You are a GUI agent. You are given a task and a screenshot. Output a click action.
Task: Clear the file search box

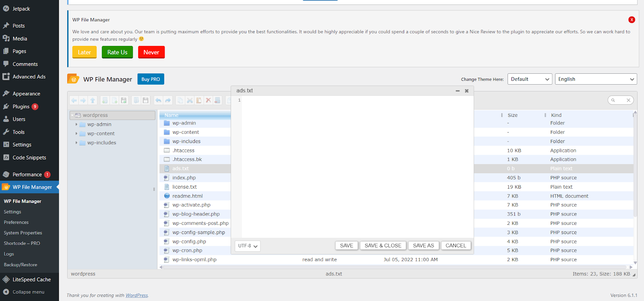pyautogui.click(x=628, y=100)
